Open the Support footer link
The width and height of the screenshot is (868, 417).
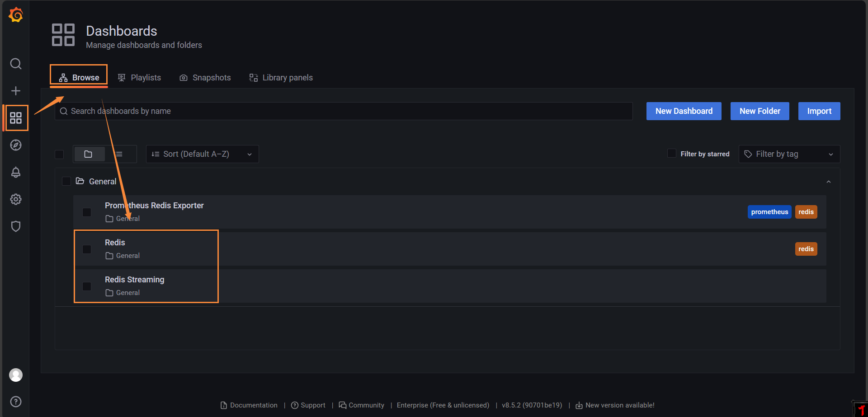click(x=308, y=405)
